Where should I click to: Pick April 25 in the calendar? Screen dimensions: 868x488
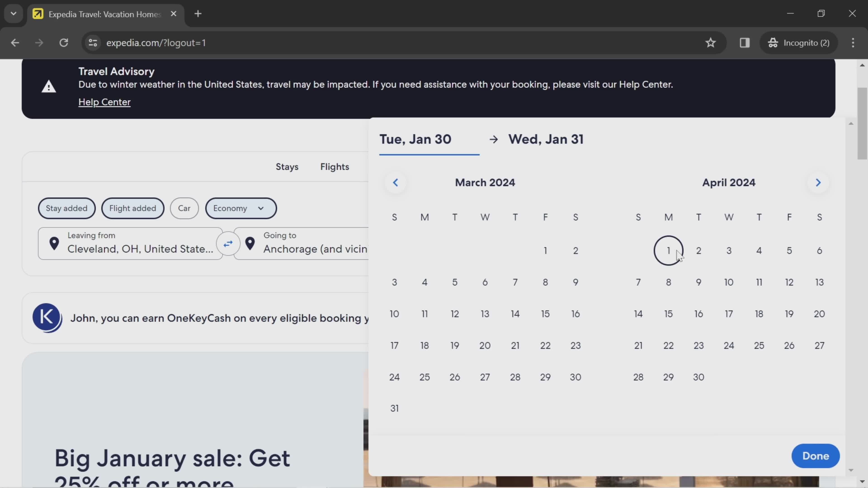tap(759, 345)
